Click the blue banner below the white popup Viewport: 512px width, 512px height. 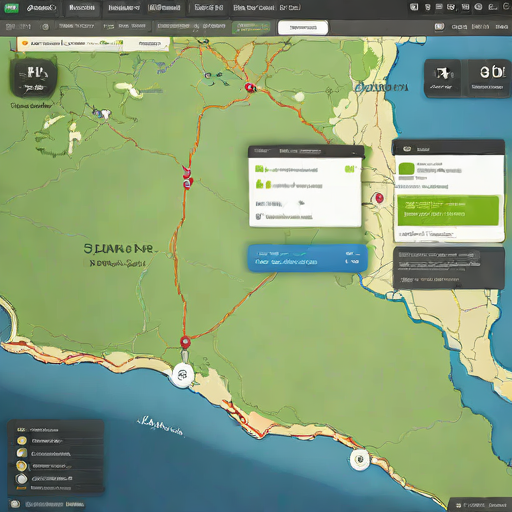tap(307, 258)
